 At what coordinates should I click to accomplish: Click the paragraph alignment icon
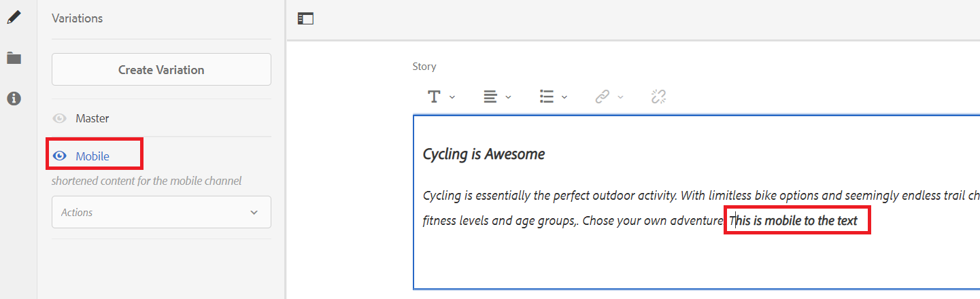490,96
